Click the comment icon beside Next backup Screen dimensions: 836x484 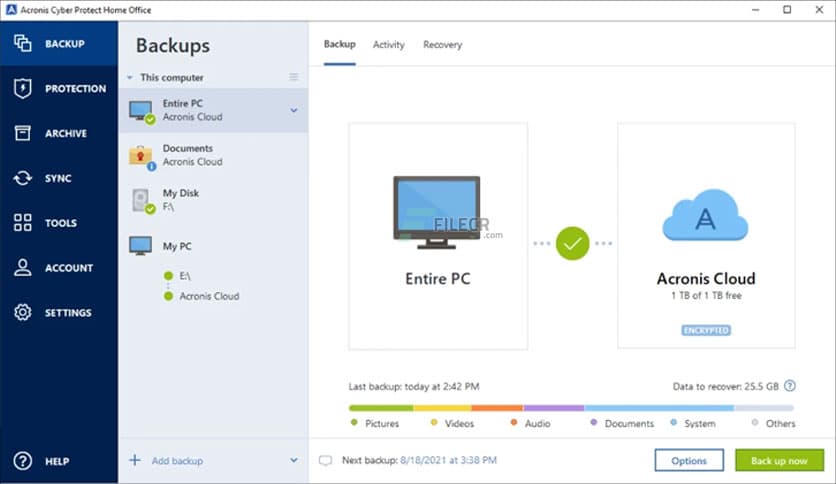pos(324,461)
